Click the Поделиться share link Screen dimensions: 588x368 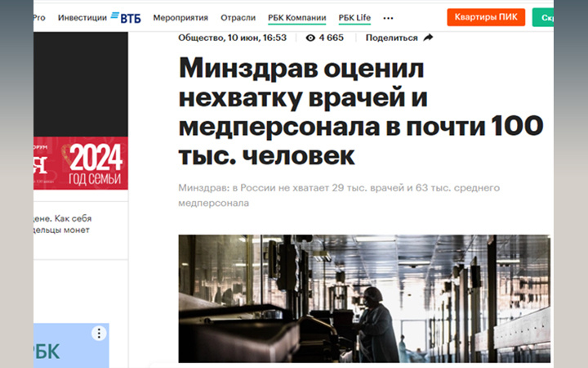click(391, 38)
